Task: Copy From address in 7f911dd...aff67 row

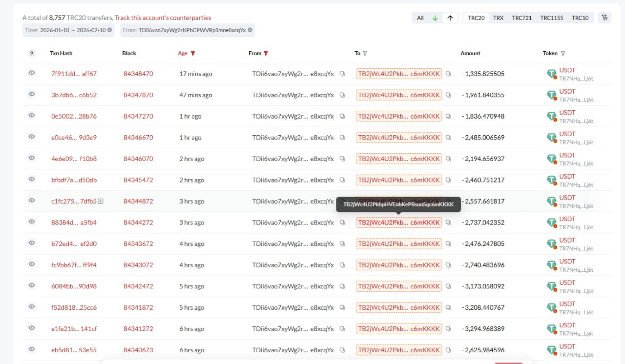Action: [342, 74]
